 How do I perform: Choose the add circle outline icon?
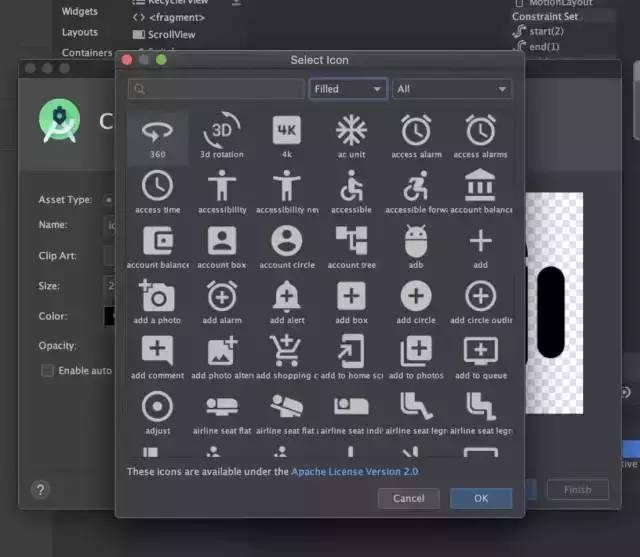tap(480, 303)
